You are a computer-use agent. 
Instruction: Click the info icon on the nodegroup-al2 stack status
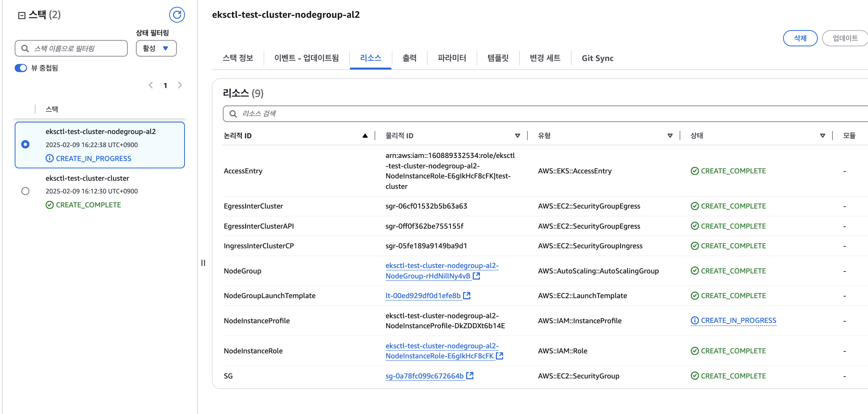49,158
